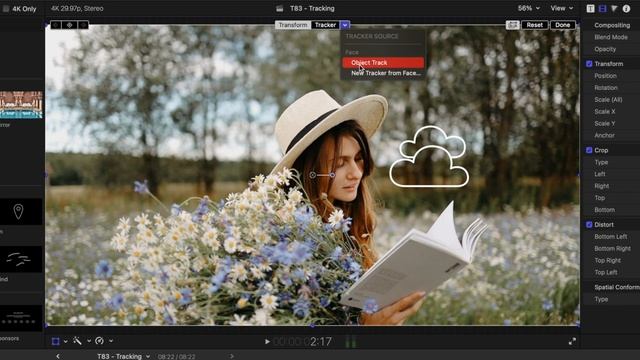Open the 56% zoom level dropdown
The height and width of the screenshot is (360, 640).
click(529, 8)
